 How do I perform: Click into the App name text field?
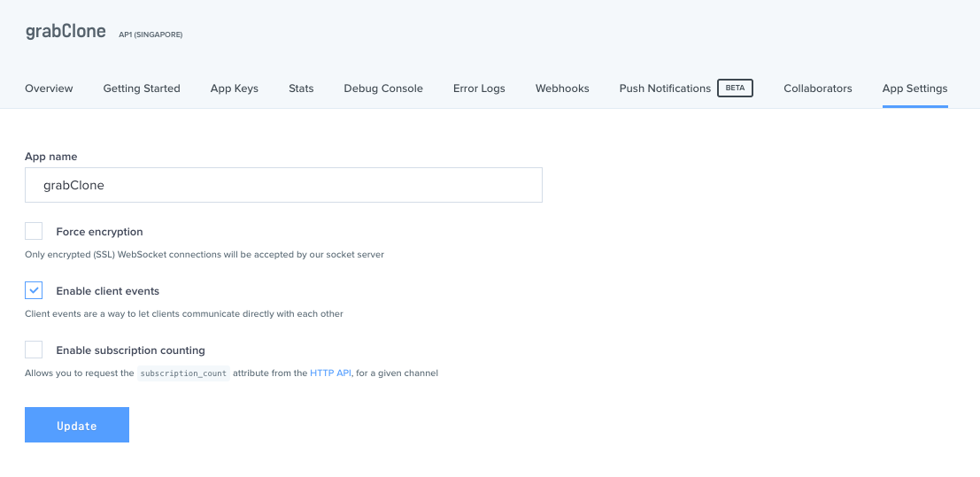tap(283, 186)
